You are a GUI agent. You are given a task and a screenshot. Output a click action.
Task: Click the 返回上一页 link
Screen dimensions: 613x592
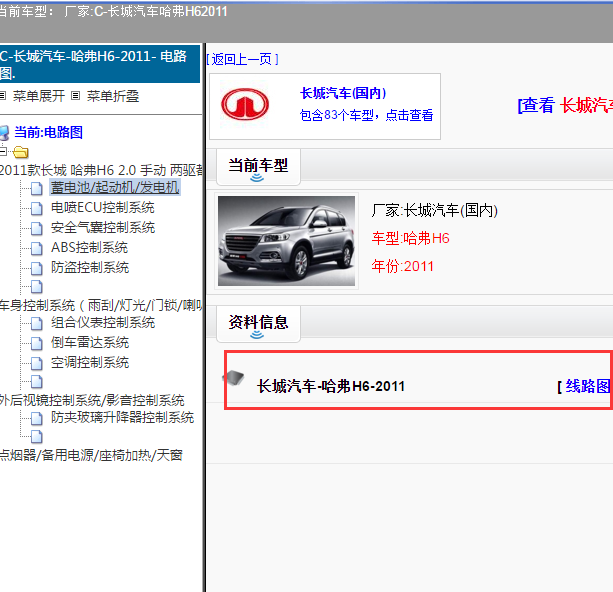pos(242,59)
